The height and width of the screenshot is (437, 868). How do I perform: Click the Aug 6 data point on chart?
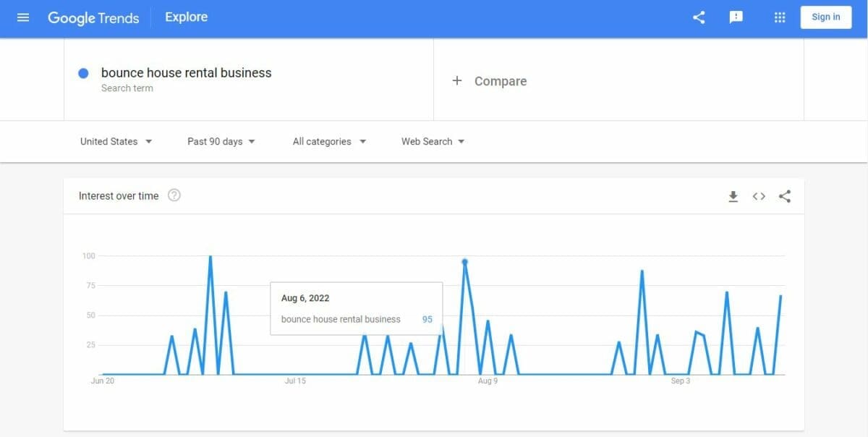[x=464, y=260]
